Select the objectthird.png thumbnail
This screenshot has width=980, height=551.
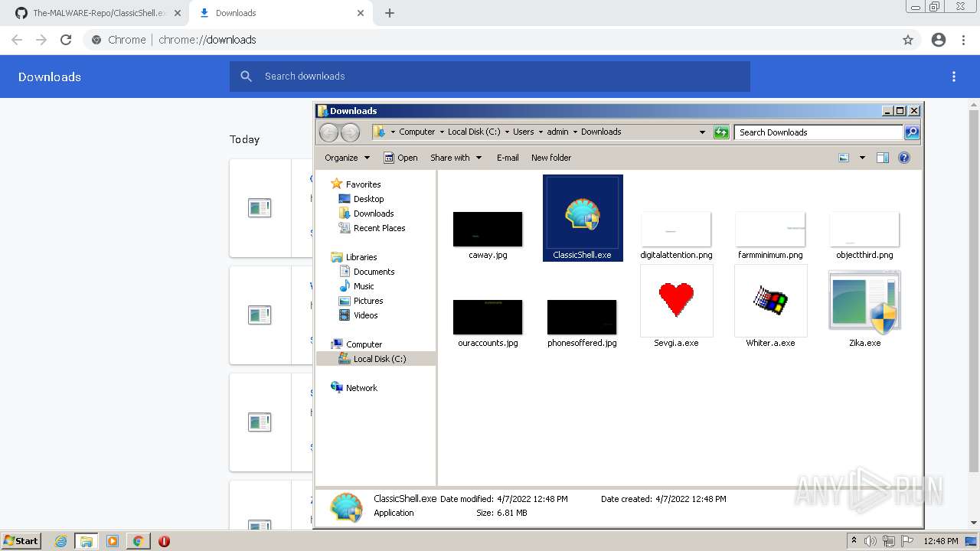click(x=864, y=230)
